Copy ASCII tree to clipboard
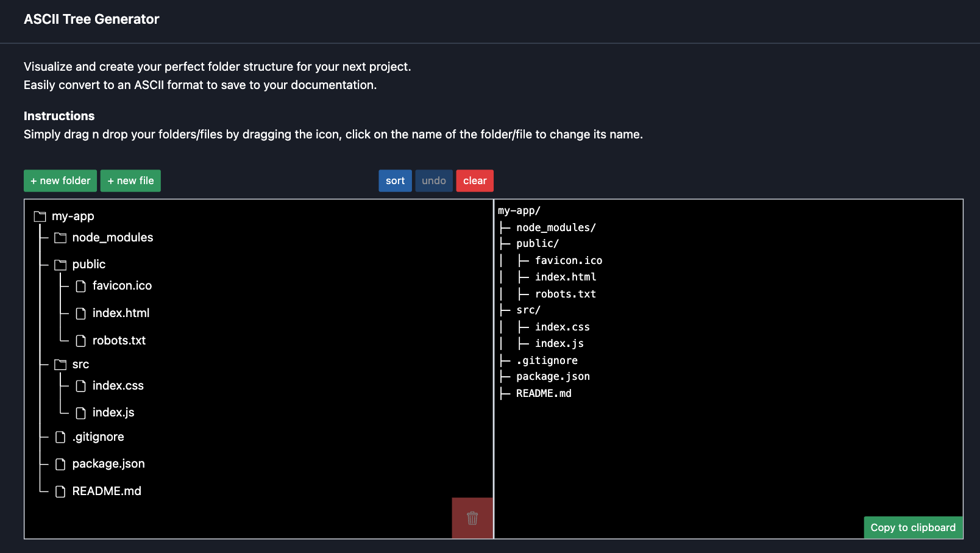 tap(913, 527)
